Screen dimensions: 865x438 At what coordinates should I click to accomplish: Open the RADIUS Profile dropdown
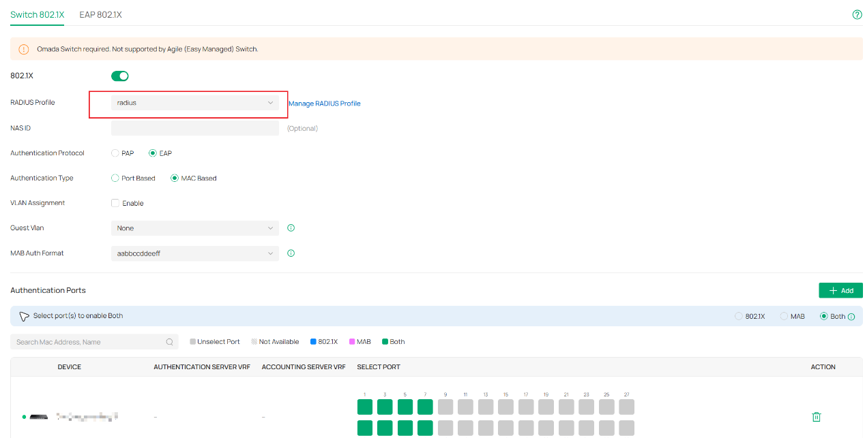tap(195, 103)
